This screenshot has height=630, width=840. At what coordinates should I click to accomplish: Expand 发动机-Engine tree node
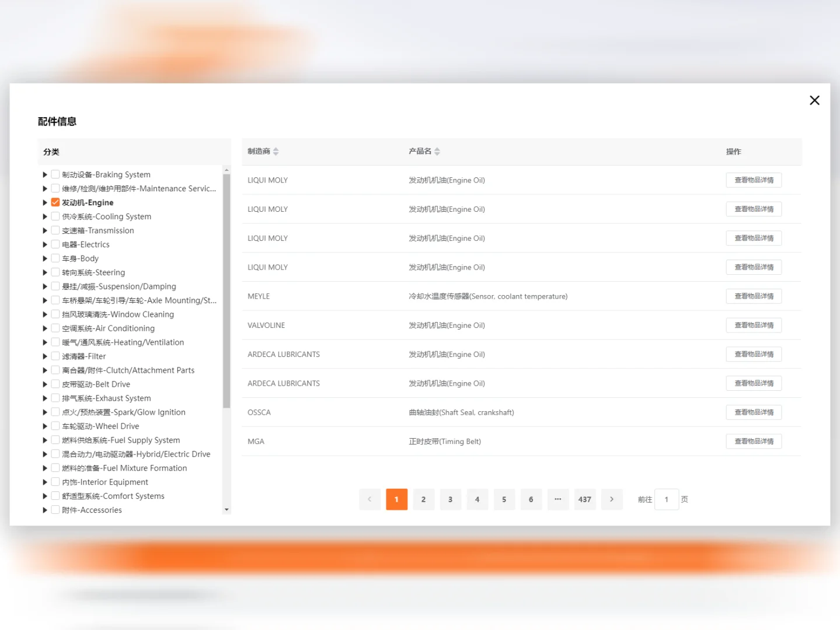click(x=45, y=202)
